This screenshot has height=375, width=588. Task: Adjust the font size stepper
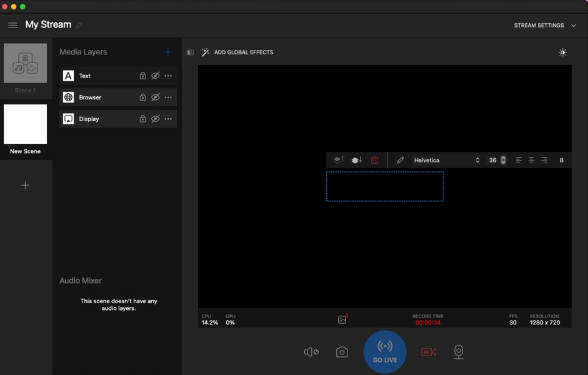[503, 160]
